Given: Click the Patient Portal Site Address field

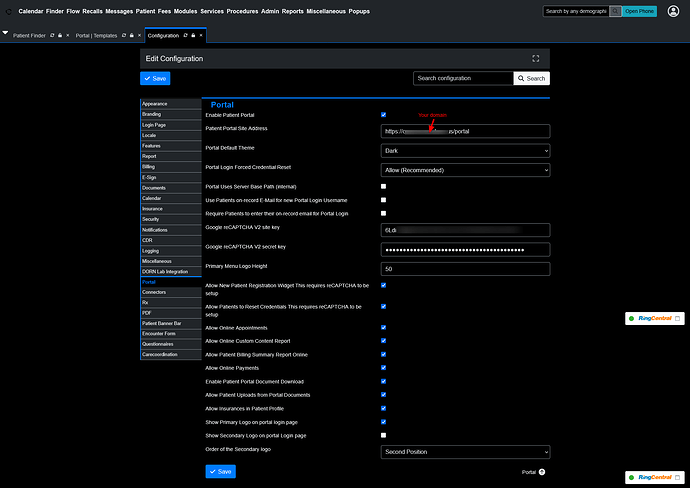Looking at the screenshot, I should point(465,131).
